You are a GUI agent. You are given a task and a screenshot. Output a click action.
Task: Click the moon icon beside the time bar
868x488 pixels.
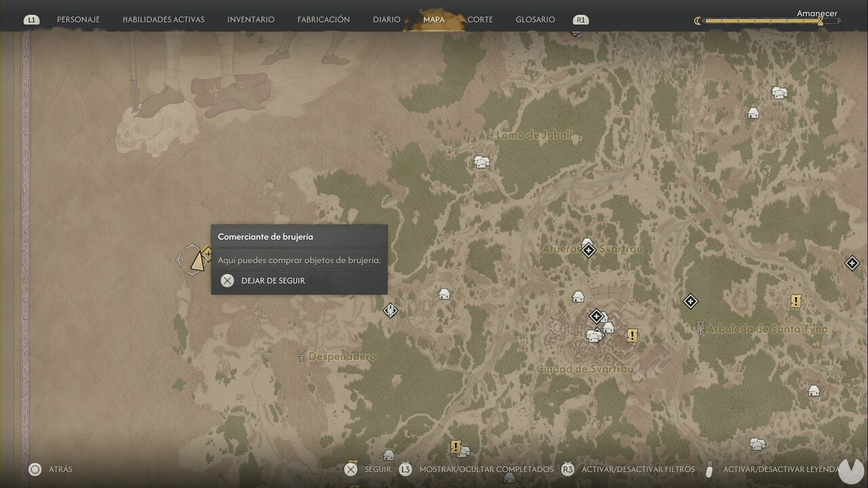pyautogui.click(x=698, y=21)
